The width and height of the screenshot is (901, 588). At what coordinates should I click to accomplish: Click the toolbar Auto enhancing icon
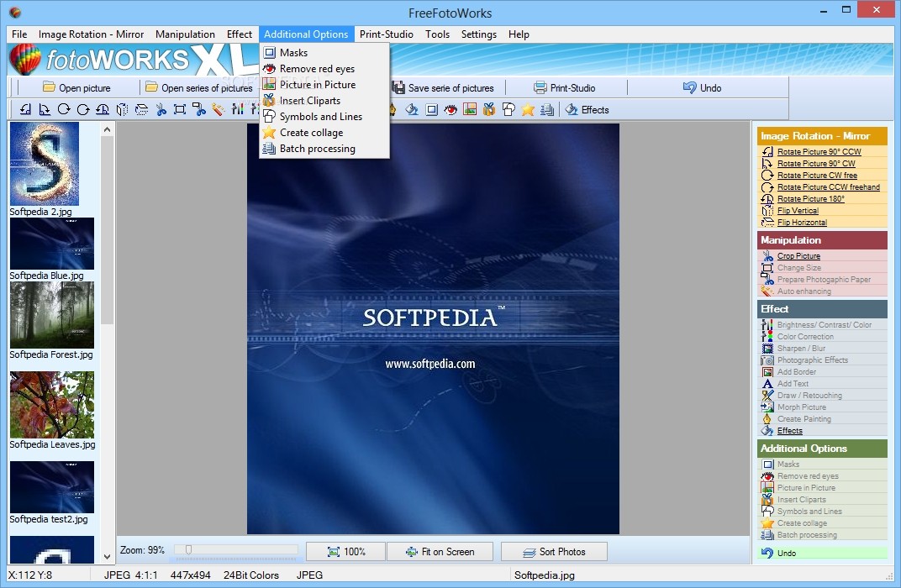[218, 110]
